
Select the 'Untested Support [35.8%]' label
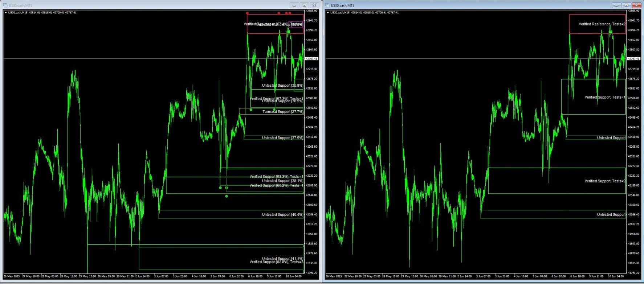coord(282,86)
